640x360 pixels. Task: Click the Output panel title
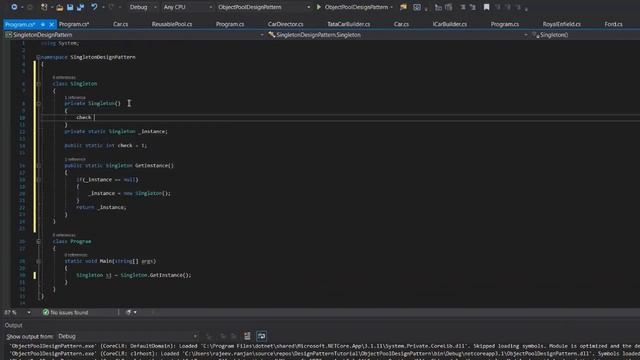pos(13,325)
